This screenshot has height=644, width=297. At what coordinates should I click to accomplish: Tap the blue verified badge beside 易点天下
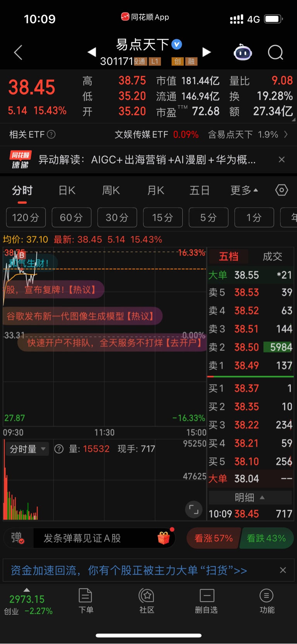pyautogui.click(x=177, y=45)
